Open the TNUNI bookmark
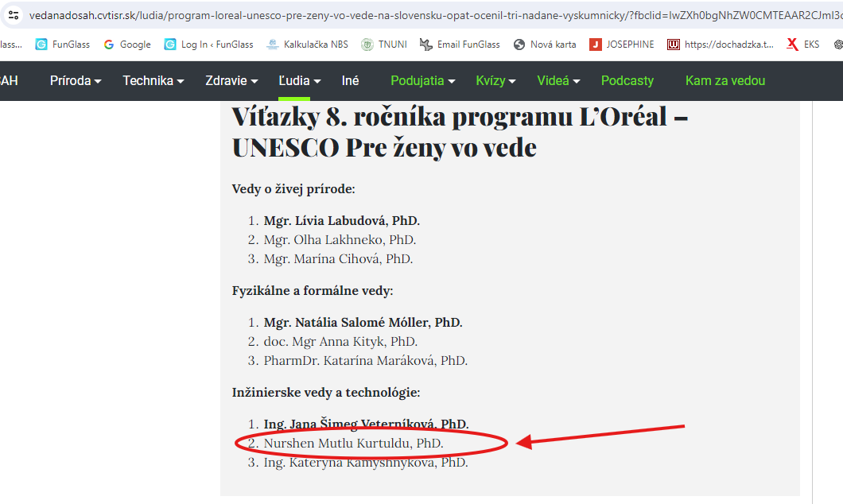 384,45
